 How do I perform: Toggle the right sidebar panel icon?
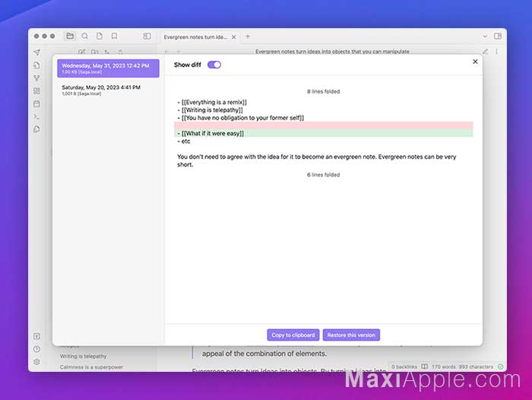click(498, 36)
